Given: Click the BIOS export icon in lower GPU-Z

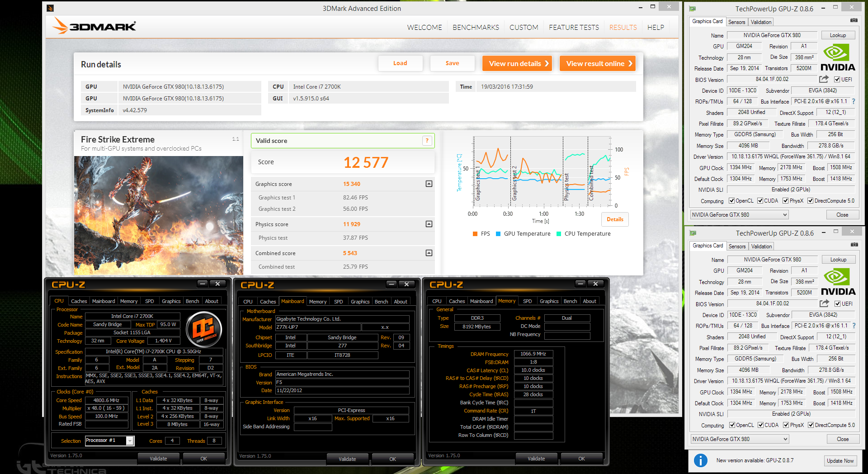Looking at the screenshot, I should (x=825, y=303).
